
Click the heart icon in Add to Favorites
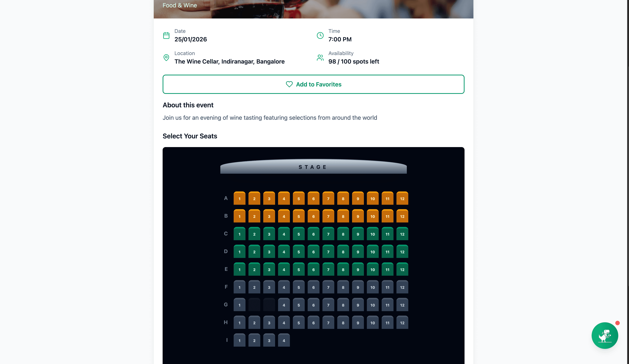pos(289,84)
